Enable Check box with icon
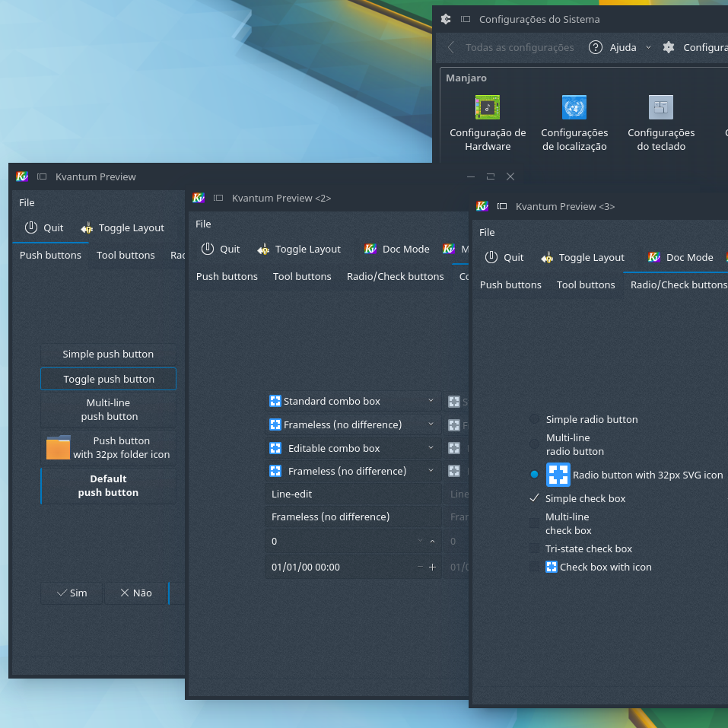The image size is (728, 728). (534, 567)
